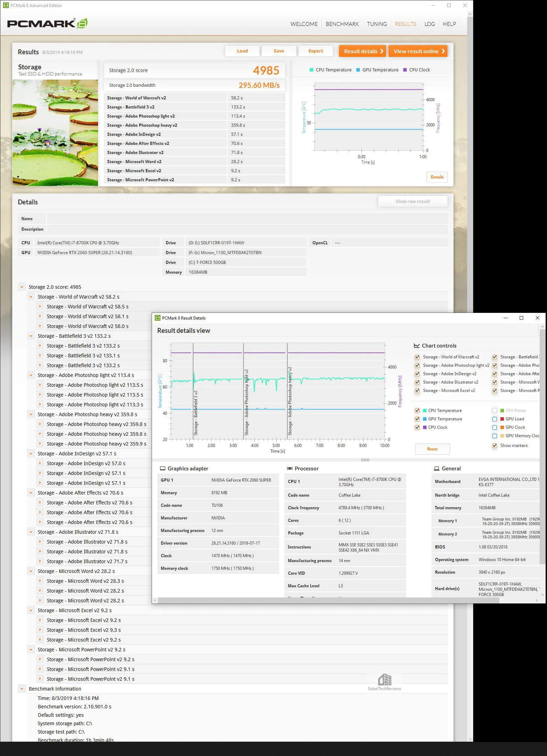The image size is (547, 756).
Task: Enable the GPU Clock series checkbox
Action: point(494,427)
